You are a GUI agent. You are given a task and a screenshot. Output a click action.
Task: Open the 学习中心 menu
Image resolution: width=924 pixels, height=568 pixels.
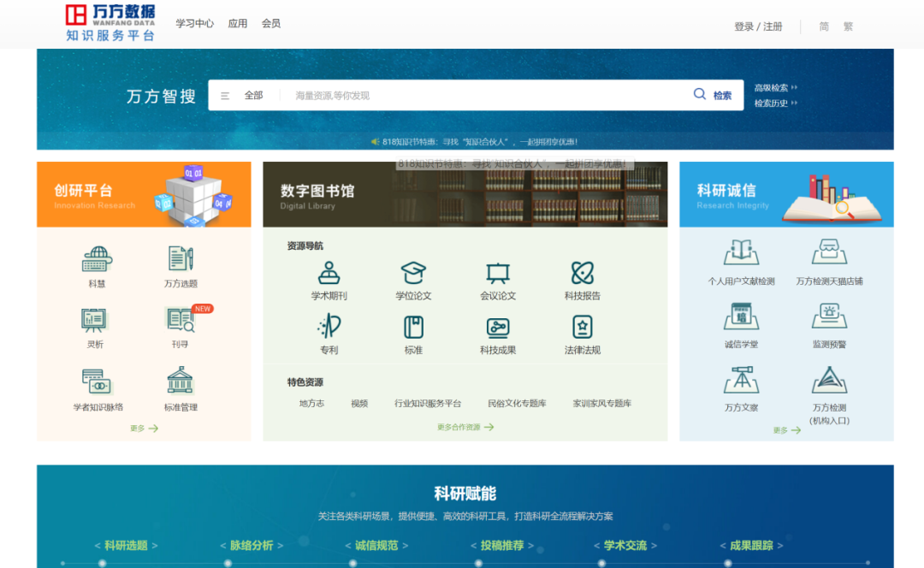(x=194, y=24)
